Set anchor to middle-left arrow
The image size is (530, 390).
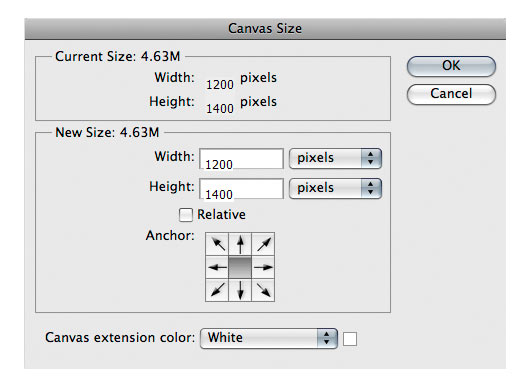click(x=217, y=267)
